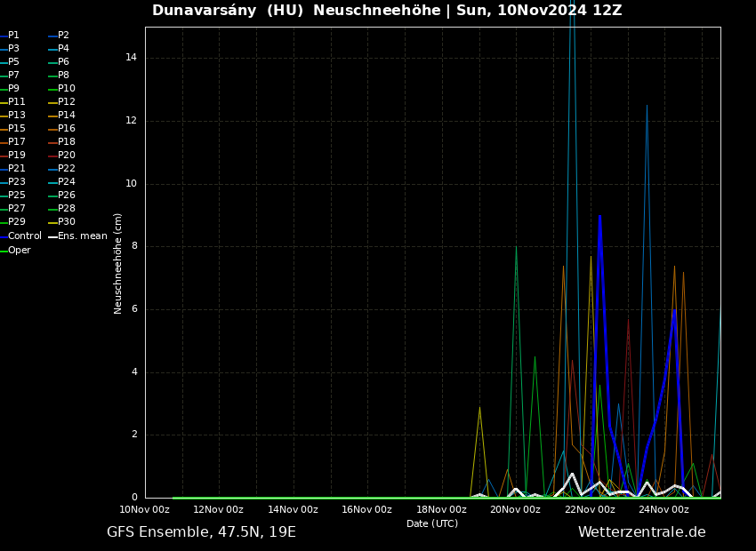Screen dimensions: 756x551
Task: Click the Ens. mean legend label
Action: click(82, 236)
